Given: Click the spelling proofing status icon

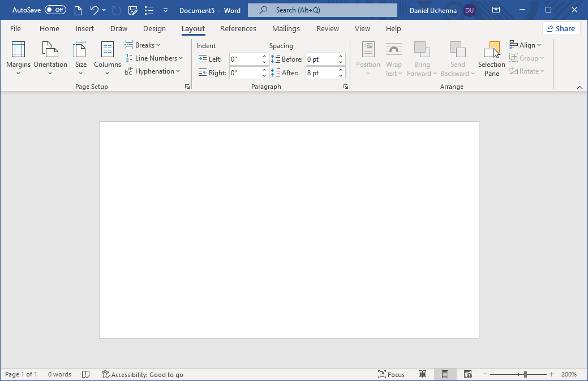Looking at the screenshot, I should [x=86, y=374].
